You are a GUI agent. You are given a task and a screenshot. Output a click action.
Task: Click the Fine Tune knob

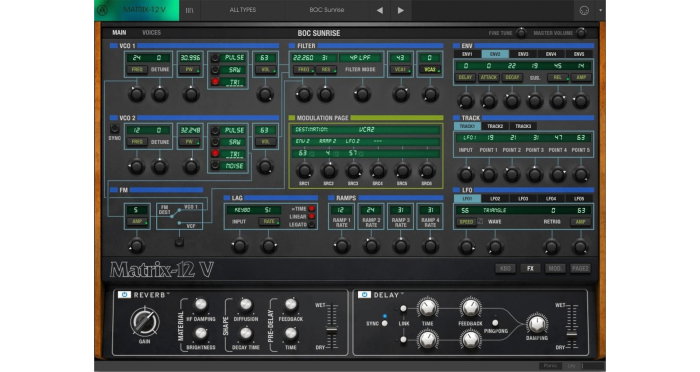pos(521,33)
